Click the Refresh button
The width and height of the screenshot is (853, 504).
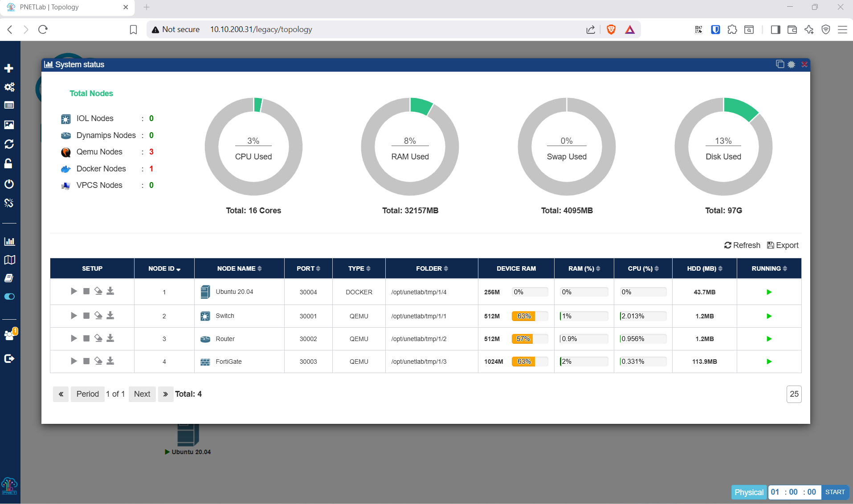pyautogui.click(x=742, y=245)
